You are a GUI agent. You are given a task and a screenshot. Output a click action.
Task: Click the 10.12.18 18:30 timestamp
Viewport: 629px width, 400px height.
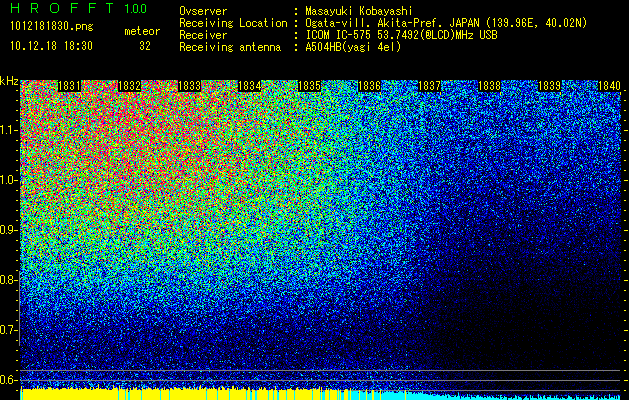(51, 46)
